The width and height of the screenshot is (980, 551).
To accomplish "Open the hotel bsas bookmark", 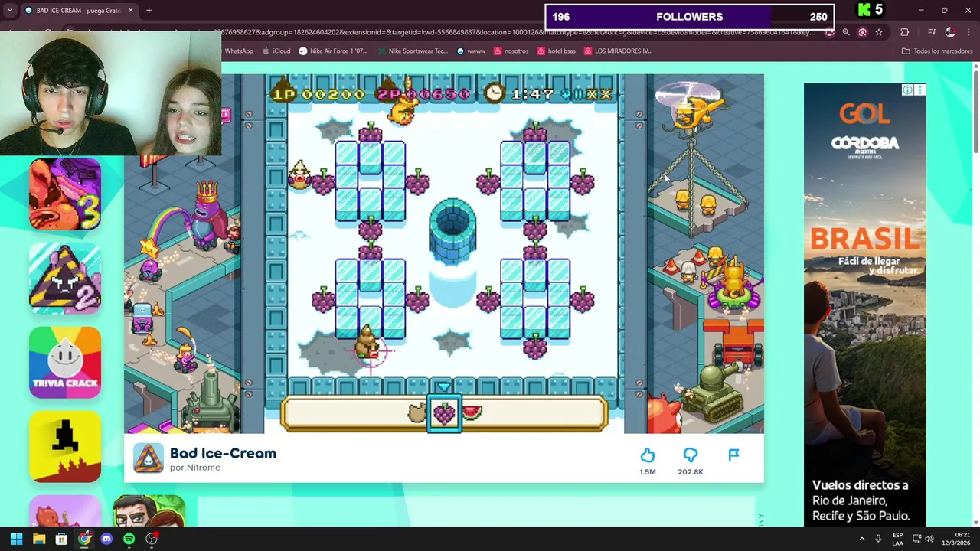I will pyautogui.click(x=556, y=51).
